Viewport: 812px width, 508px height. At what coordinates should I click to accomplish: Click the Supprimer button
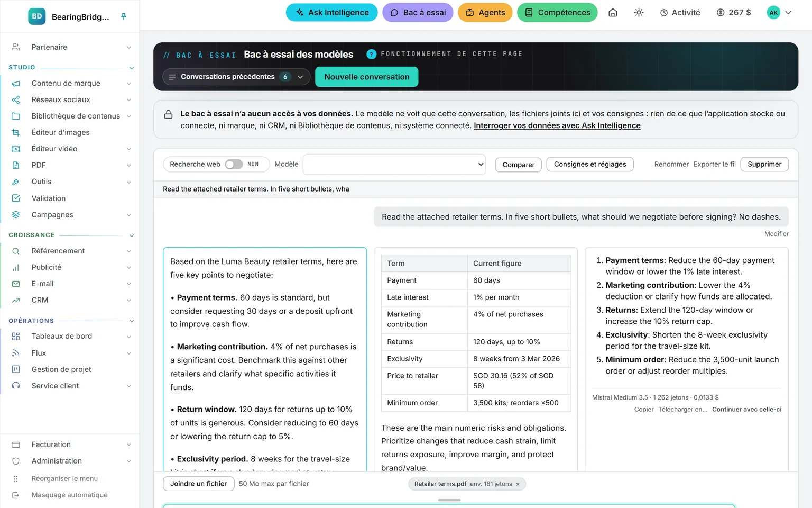[x=764, y=165]
